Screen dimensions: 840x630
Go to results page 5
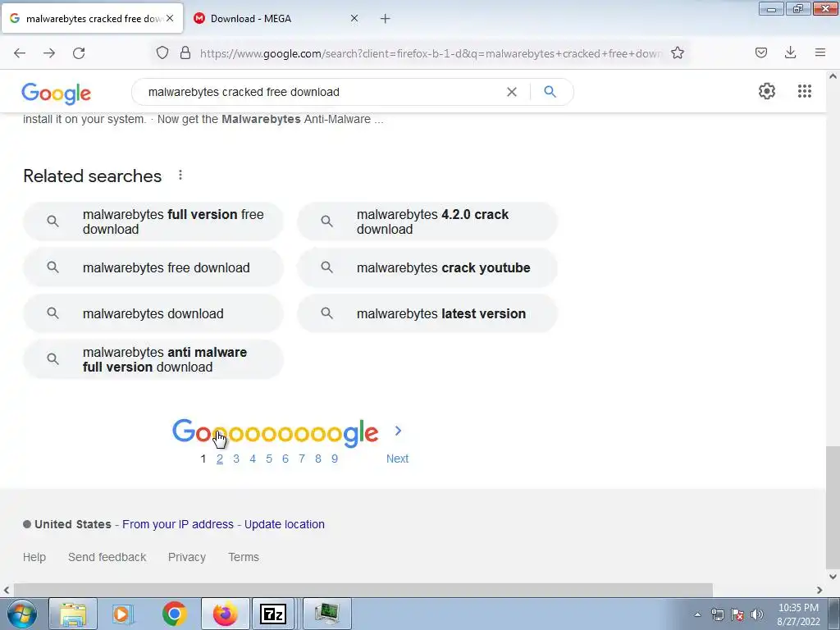[x=269, y=459]
